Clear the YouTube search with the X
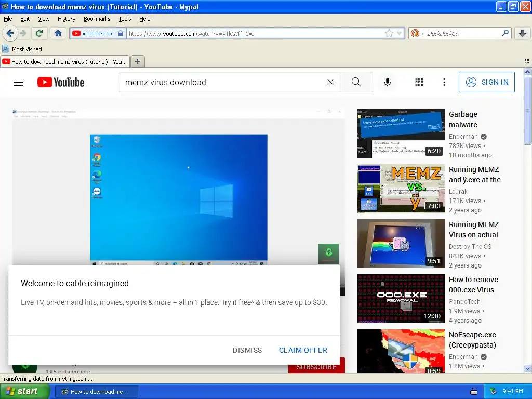532x399 pixels. [x=330, y=82]
